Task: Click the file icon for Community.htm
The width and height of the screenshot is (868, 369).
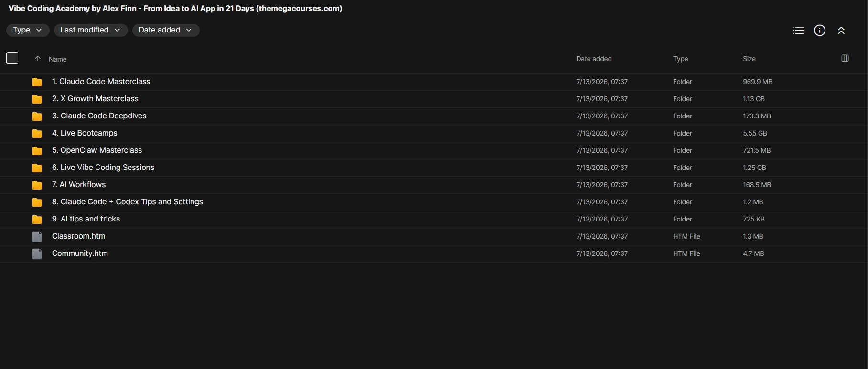Action: click(x=37, y=254)
